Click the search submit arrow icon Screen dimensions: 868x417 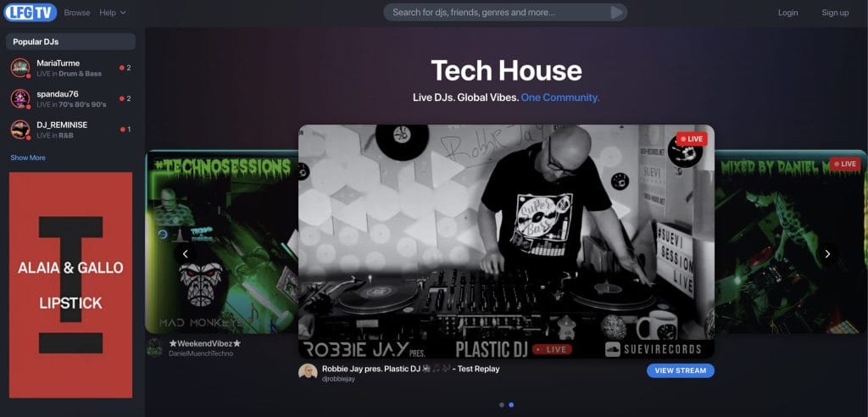click(x=618, y=13)
